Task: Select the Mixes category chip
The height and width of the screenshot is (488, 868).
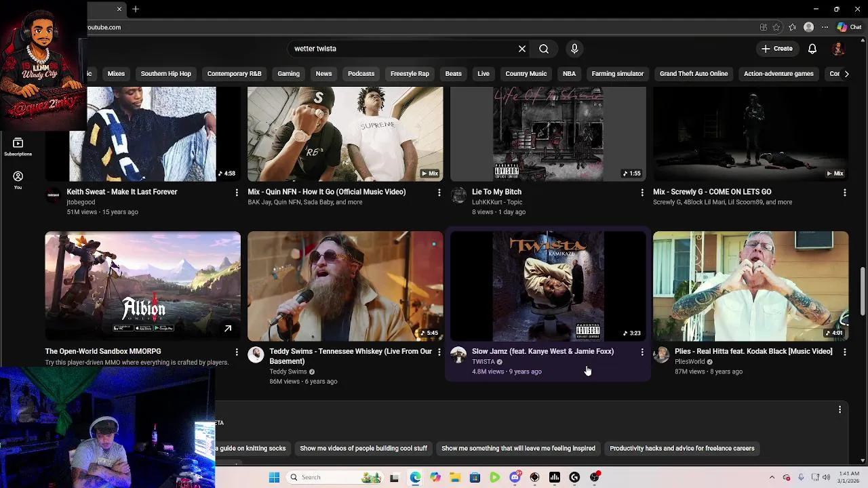Action: pyautogui.click(x=116, y=73)
